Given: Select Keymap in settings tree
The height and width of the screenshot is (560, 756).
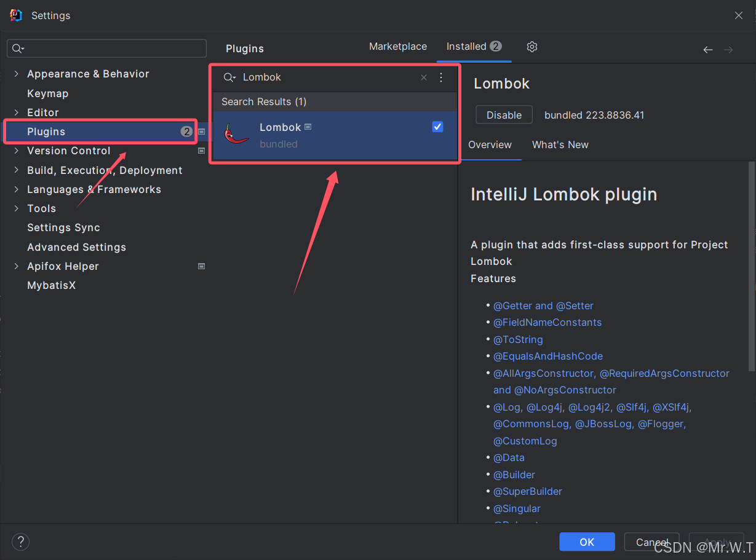Looking at the screenshot, I should pos(48,93).
